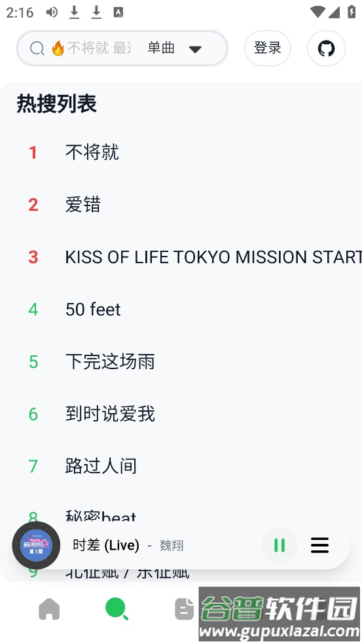Tap the flame hot-search icon

[x=58, y=48]
